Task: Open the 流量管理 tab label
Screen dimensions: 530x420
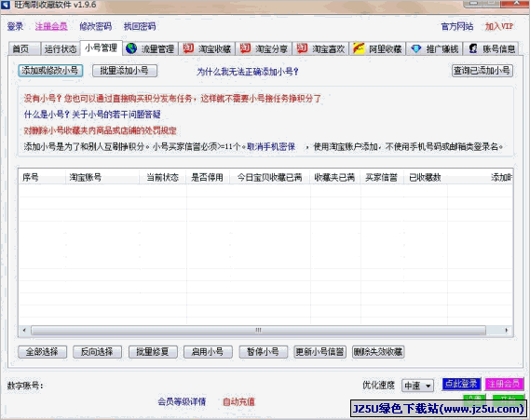Action: 157,49
